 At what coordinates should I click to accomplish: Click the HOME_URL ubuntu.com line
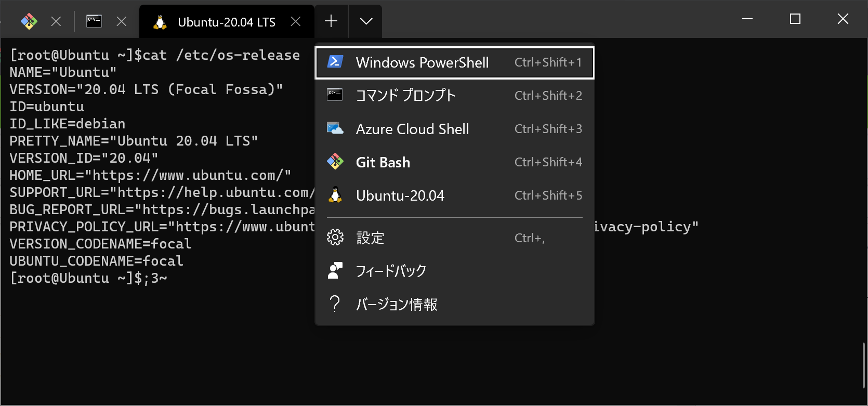(150, 175)
